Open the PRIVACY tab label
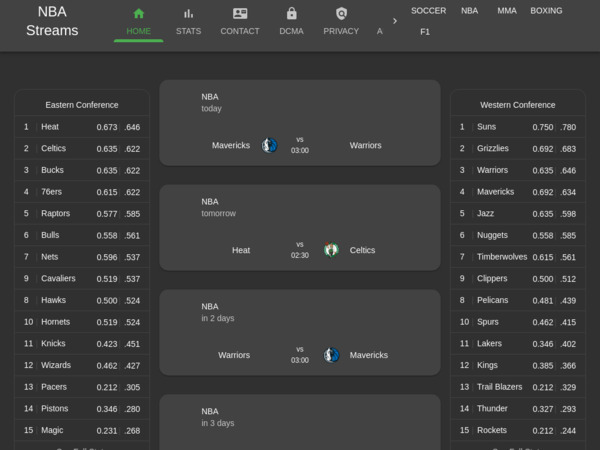Screen dimensions: 600x450 pyautogui.click(x=341, y=31)
